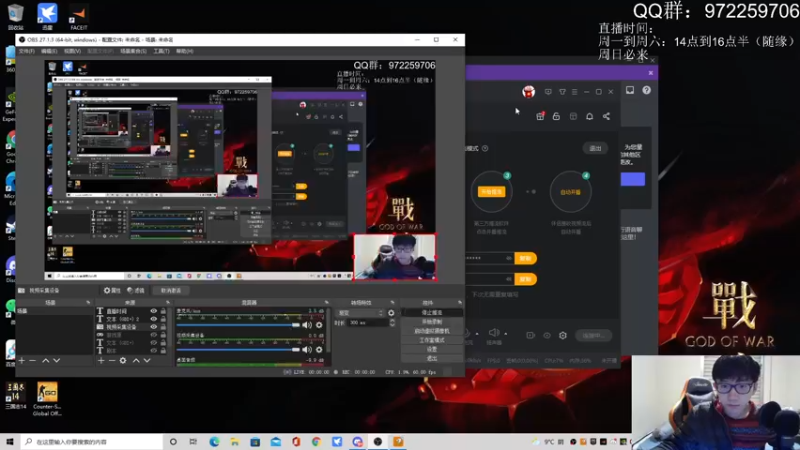This screenshot has width=800, height=450.
Task: Toggle visibility of the last source row
Action: (154, 351)
